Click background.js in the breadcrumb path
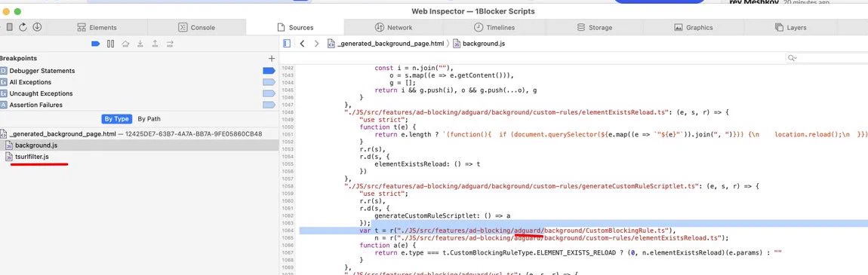868x275 pixels. click(x=479, y=43)
